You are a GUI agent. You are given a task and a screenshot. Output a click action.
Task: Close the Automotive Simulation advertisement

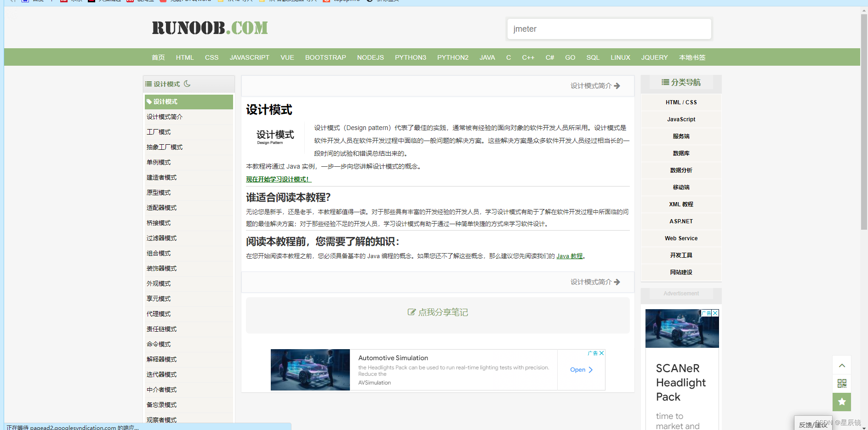coord(601,353)
